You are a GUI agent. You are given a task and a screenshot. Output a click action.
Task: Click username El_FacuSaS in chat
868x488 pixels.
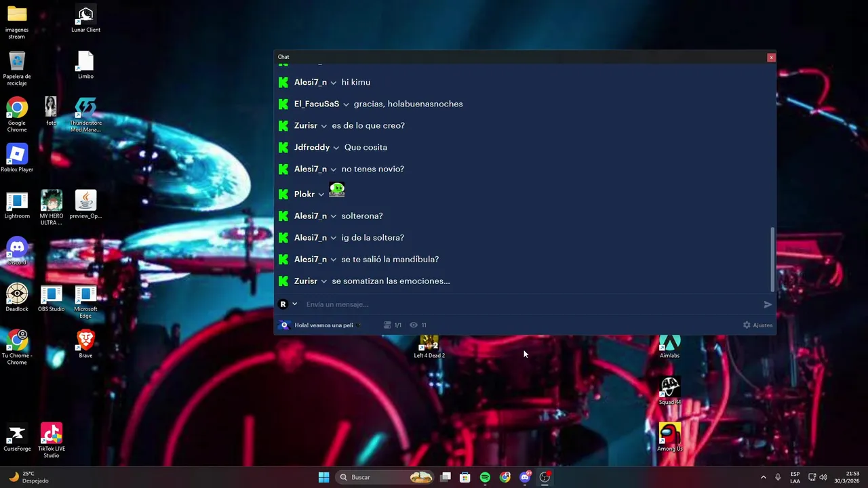pyautogui.click(x=317, y=104)
